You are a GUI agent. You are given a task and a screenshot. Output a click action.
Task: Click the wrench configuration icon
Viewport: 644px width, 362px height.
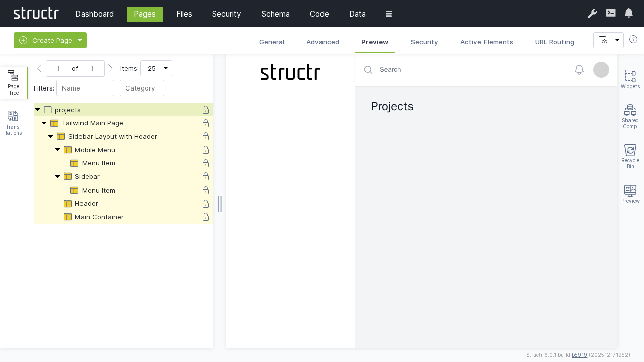pos(592,14)
